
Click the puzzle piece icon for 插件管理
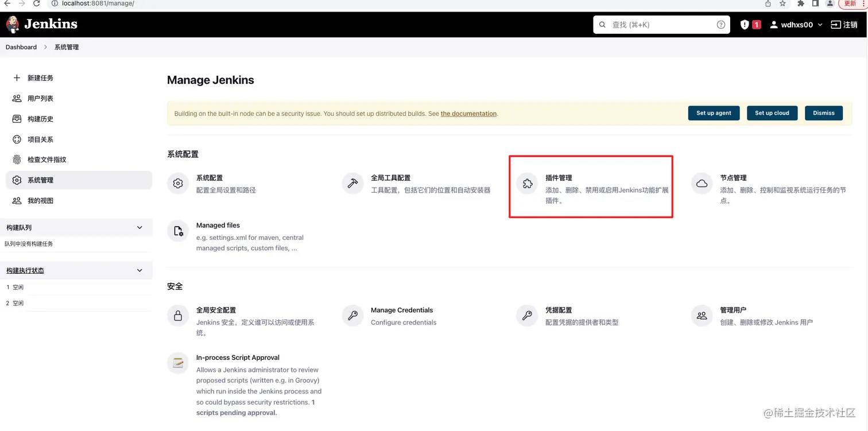click(527, 184)
